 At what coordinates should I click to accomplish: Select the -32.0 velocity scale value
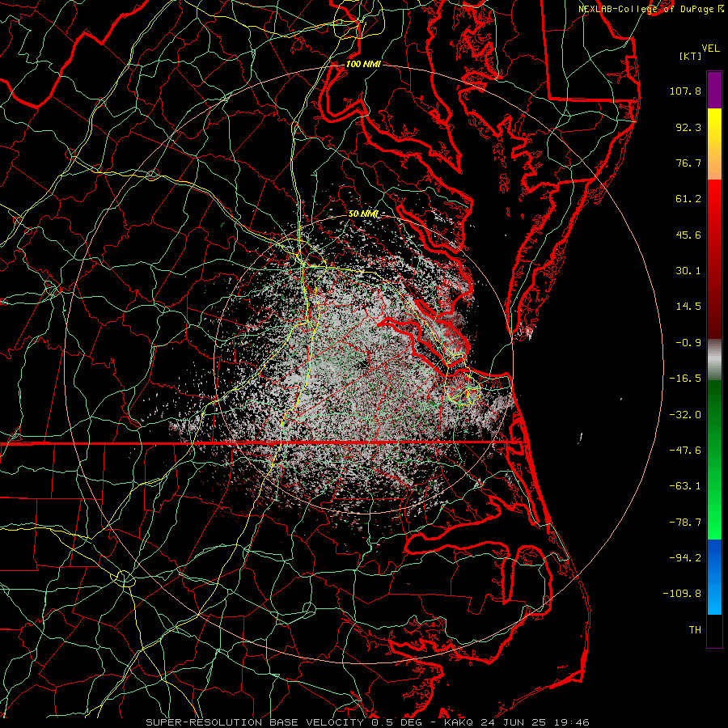(685, 415)
